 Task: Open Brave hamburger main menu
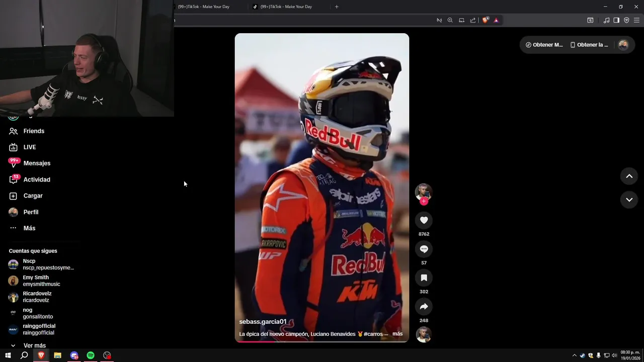tap(636, 20)
